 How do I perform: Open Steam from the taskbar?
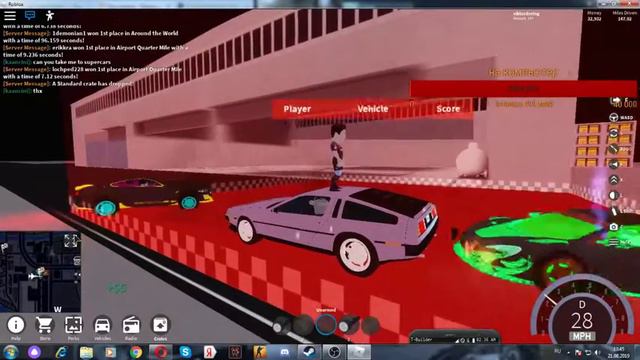pyautogui.click(x=309, y=352)
